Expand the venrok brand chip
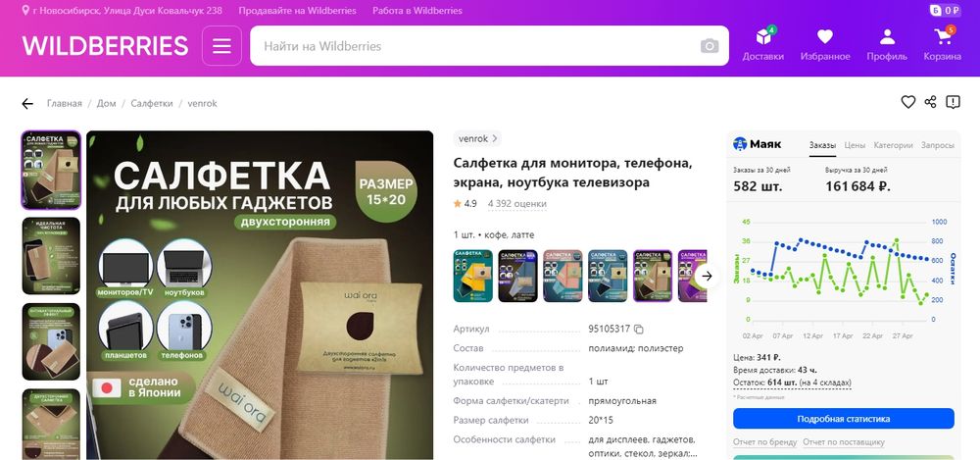 tap(477, 138)
